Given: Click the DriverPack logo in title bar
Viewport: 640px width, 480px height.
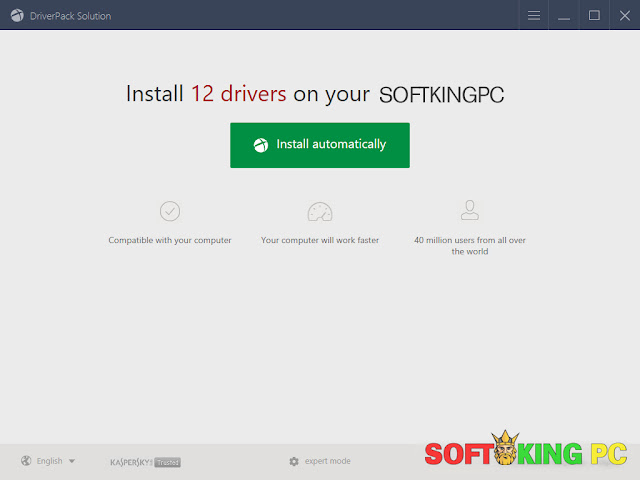Looking at the screenshot, I should tap(17, 16).
